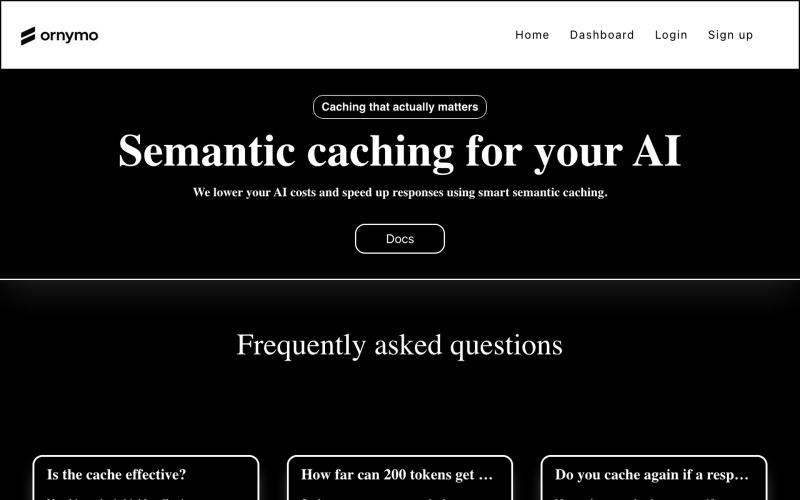This screenshot has width=800, height=500.
Task: Click the 'Caching that actually matters' badge
Action: (400, 107)
